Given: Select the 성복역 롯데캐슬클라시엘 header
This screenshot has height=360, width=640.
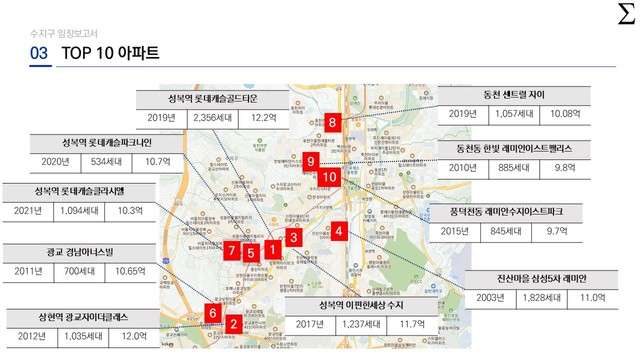Looking at the screenshot, I should (79, 192).
